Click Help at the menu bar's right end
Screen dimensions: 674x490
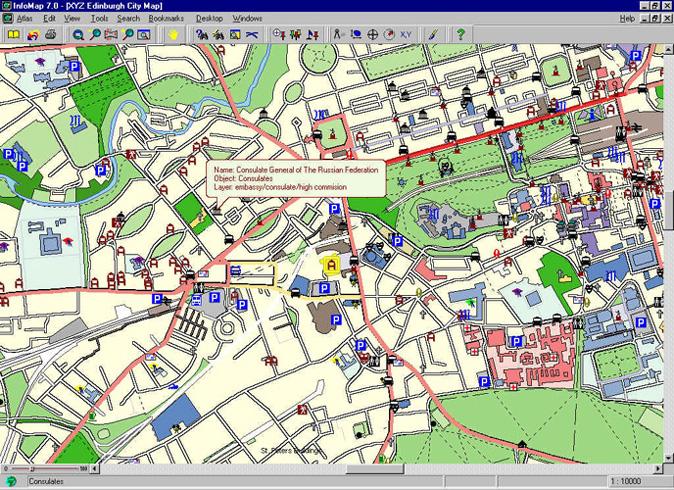click(627, 18)
